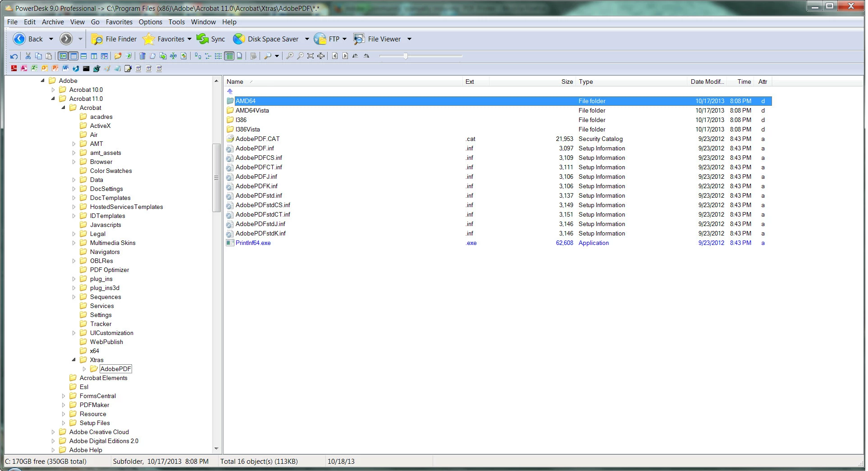Image resolution: width=868 pixels, height=471 pixels.
Task: Toggle the details view button
Action: 229,56
